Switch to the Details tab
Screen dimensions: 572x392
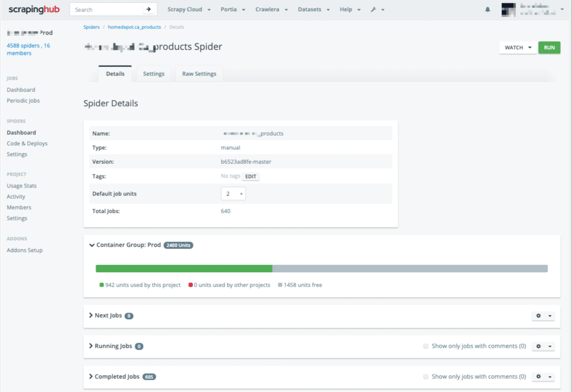coord(115,74)
